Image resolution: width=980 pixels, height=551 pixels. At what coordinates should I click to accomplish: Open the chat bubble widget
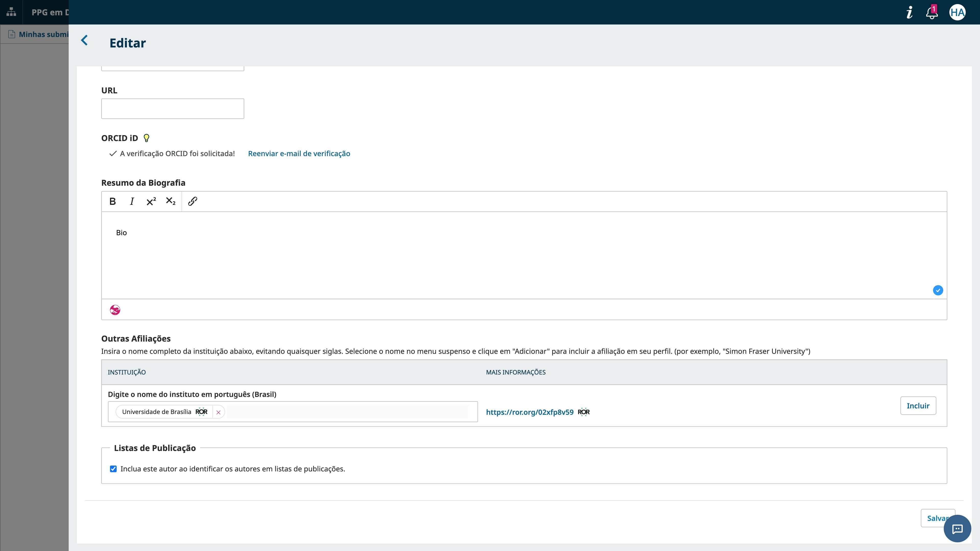tap(957, 529)
